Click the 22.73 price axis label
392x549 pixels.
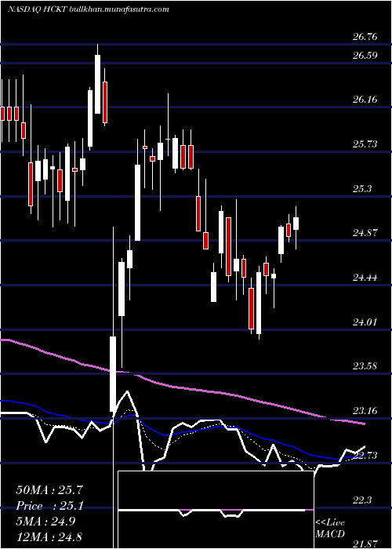pyautogui.click(x=365, y=455)
